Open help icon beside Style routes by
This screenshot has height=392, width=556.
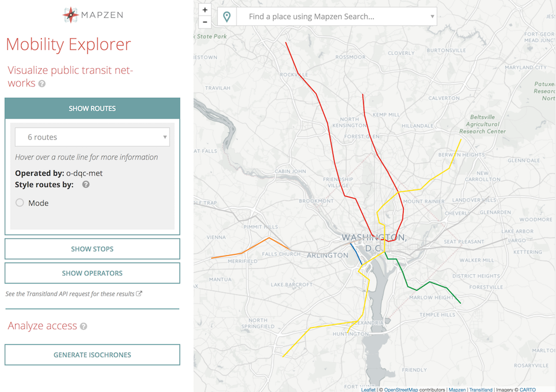[86, 185]
